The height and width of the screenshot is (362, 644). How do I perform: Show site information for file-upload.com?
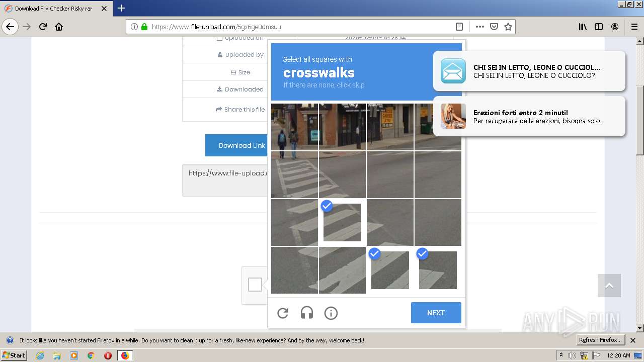pos(134,27)
